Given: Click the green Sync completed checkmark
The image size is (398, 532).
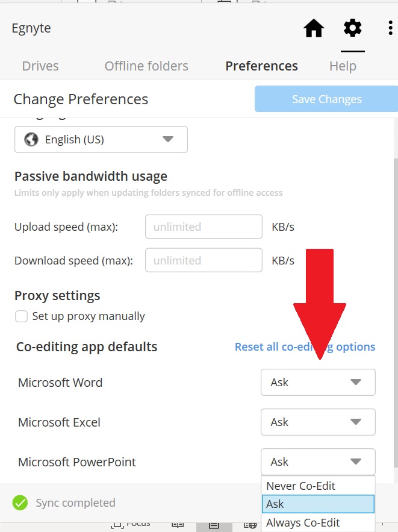Looking at the screenshot, I should tap(20, 502).
